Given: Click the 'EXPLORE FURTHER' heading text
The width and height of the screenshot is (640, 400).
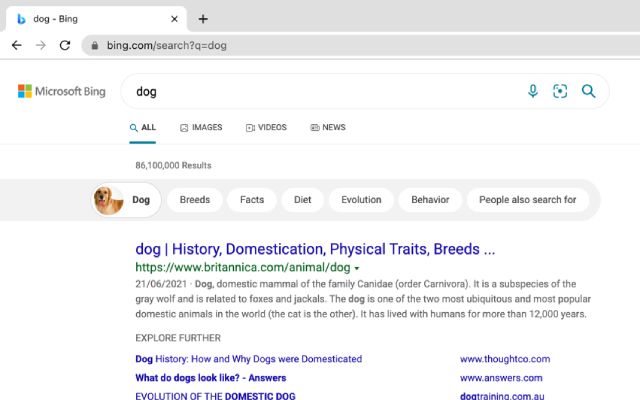Looking at the screenshot, I should (x=178, y=338).
